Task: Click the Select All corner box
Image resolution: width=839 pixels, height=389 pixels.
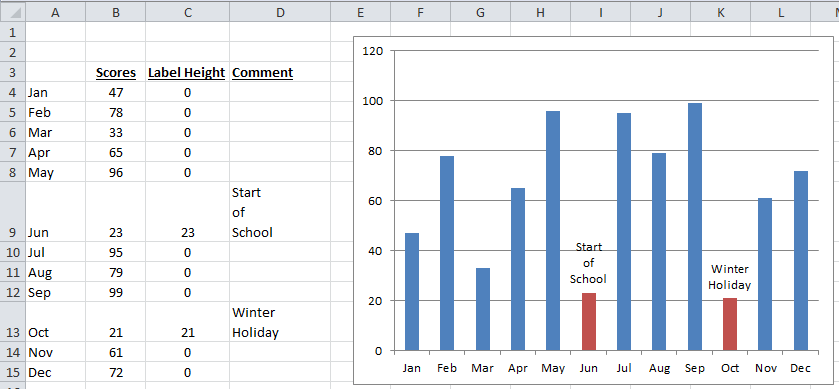Action: (12, 12)
